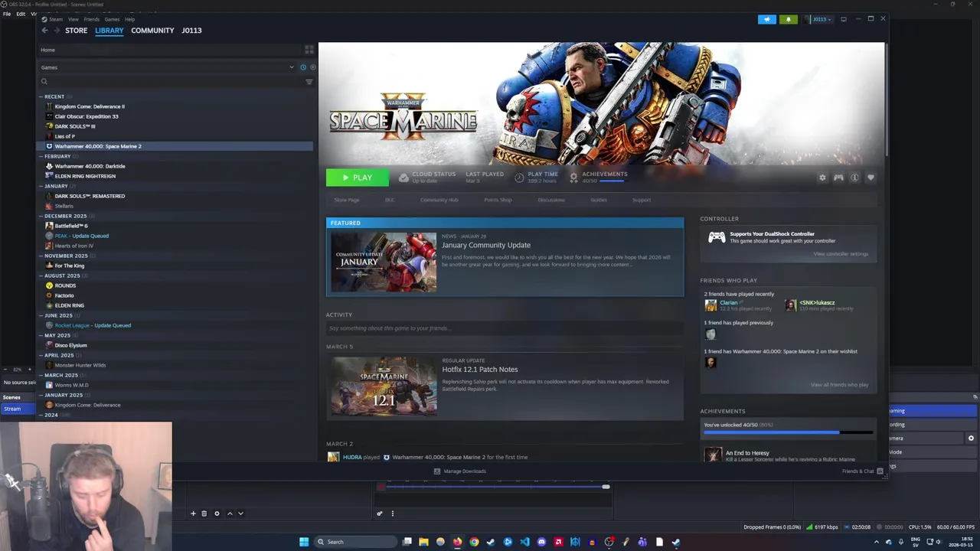Select Clair Obscur: Expedition 33 in list
980x551 pixels.
87,116
